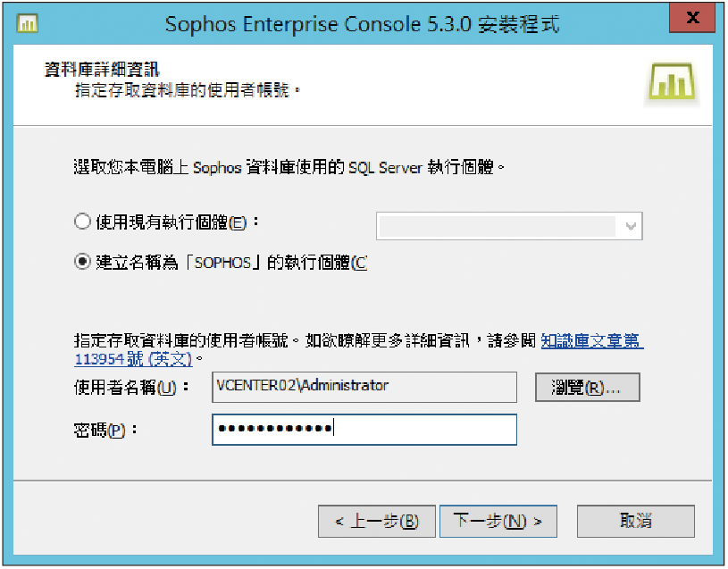Select 建立名稱為「SOPHOS」的執行個體 radio button

82,262
